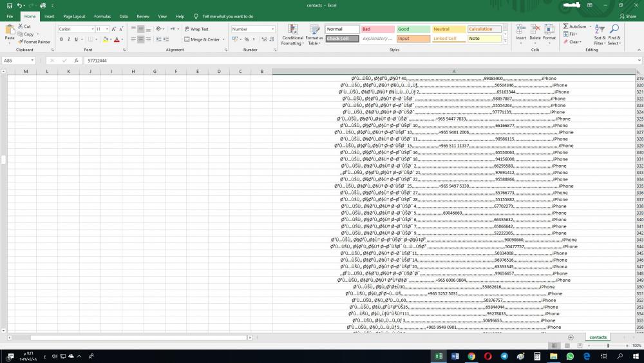The height and width of the screenshot is (363, 644).
Task: Apply center horizontal alignment
Action: tap(141, 39)
